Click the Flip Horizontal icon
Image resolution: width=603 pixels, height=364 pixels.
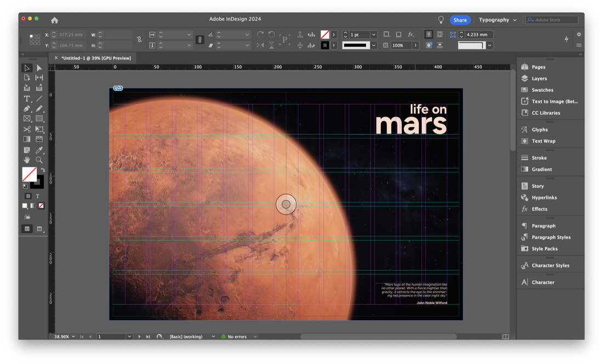tap(260, 46)
